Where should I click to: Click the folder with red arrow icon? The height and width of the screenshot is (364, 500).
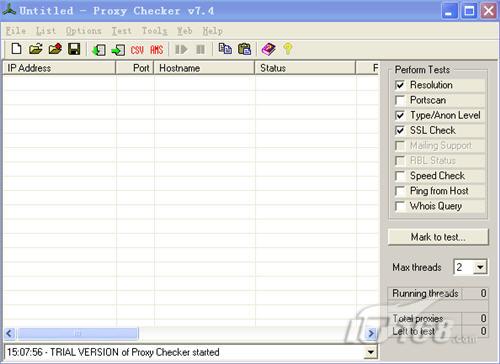pos(55,49)
